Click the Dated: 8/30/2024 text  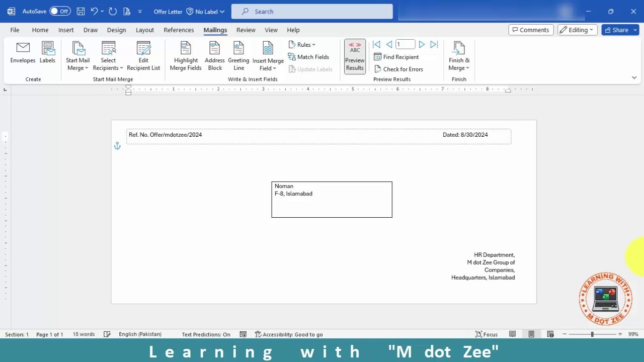[465, 135]
